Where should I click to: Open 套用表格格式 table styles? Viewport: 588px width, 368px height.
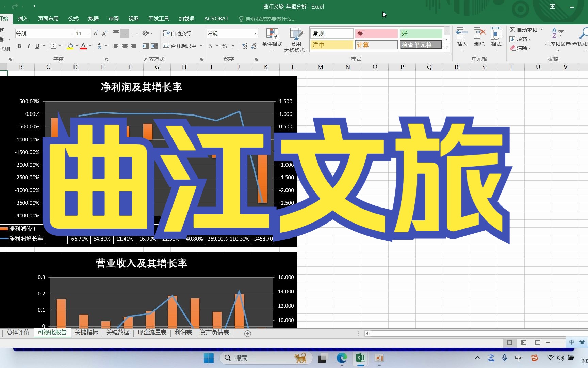click(296, 40)
